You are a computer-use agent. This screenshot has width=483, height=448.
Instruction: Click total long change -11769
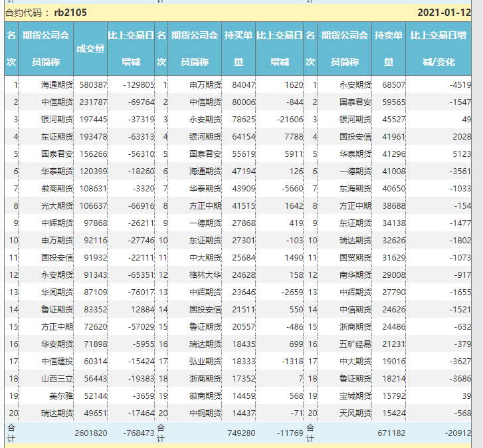[x=290, y=433]
